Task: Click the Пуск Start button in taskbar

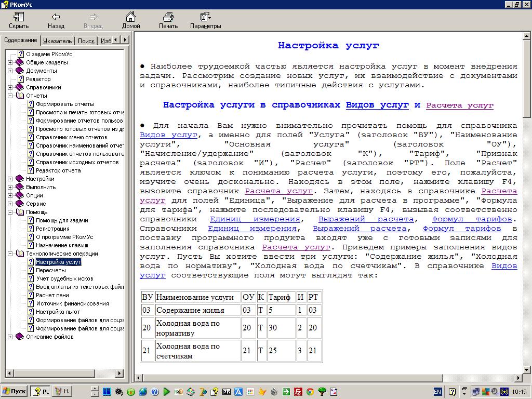Action: tap(14, 391)
